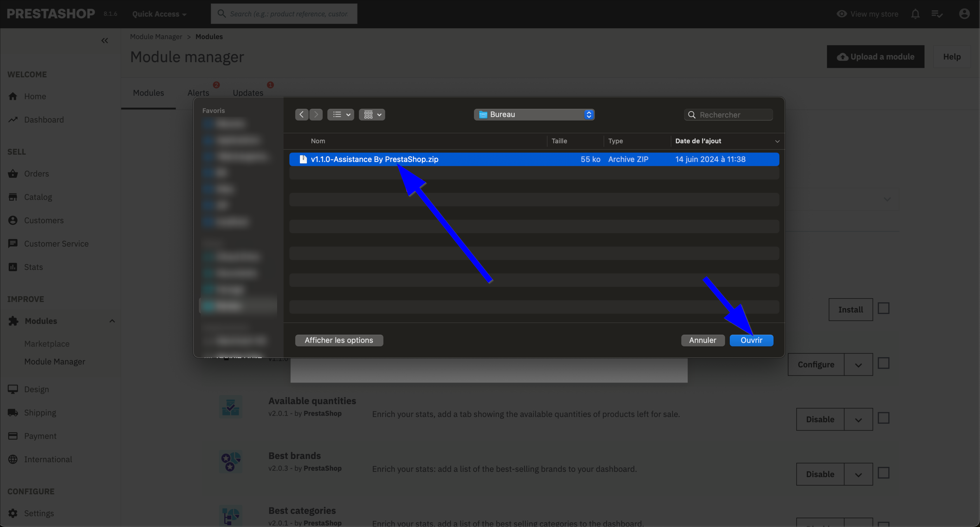Open Customer Service chat icon

click(13, 243)
